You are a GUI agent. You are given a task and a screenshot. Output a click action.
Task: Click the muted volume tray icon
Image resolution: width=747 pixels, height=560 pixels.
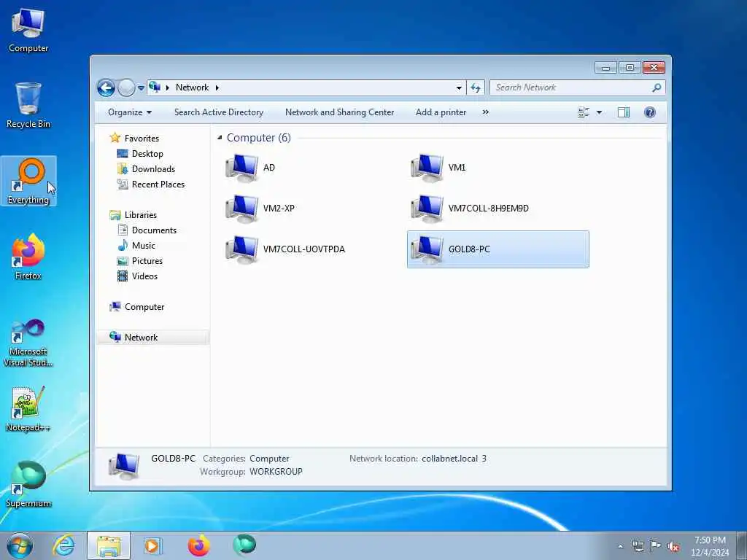673,547
